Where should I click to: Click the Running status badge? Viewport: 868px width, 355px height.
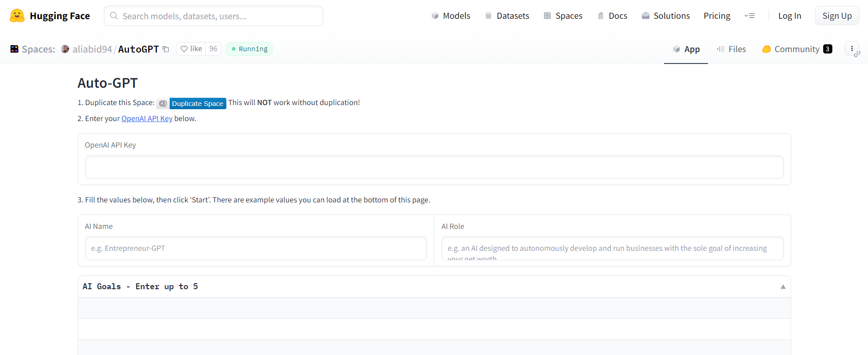coord(249,49)
